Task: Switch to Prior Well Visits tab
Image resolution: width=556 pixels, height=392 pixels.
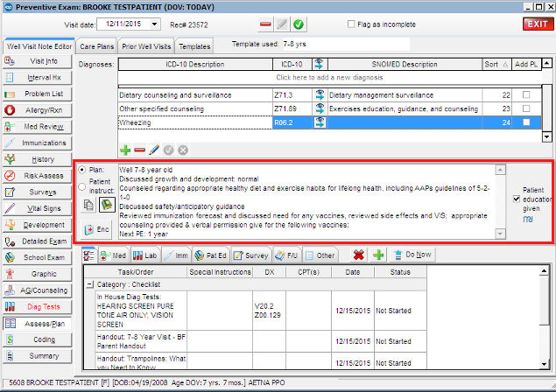Action: tap(146, 46)
